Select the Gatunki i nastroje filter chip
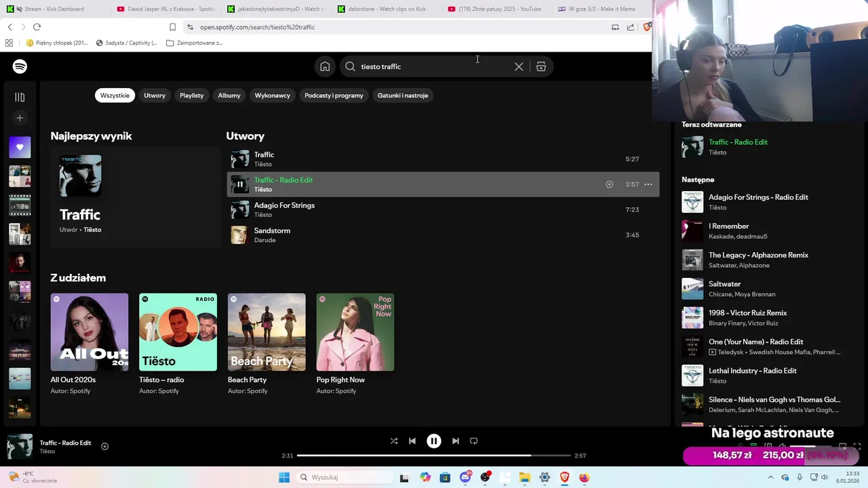 pyautogui.click(x=403, y=96)
